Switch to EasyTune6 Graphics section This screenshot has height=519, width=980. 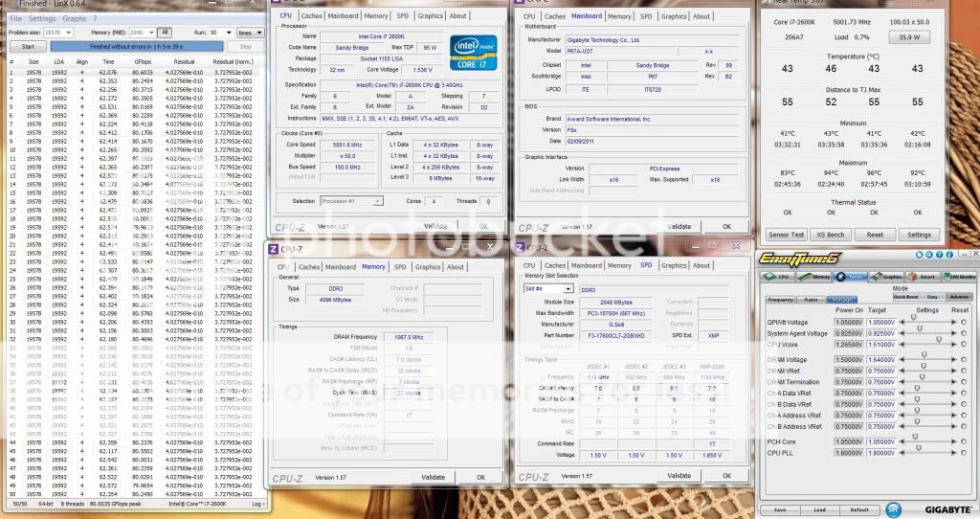click(x=888, y=277)
